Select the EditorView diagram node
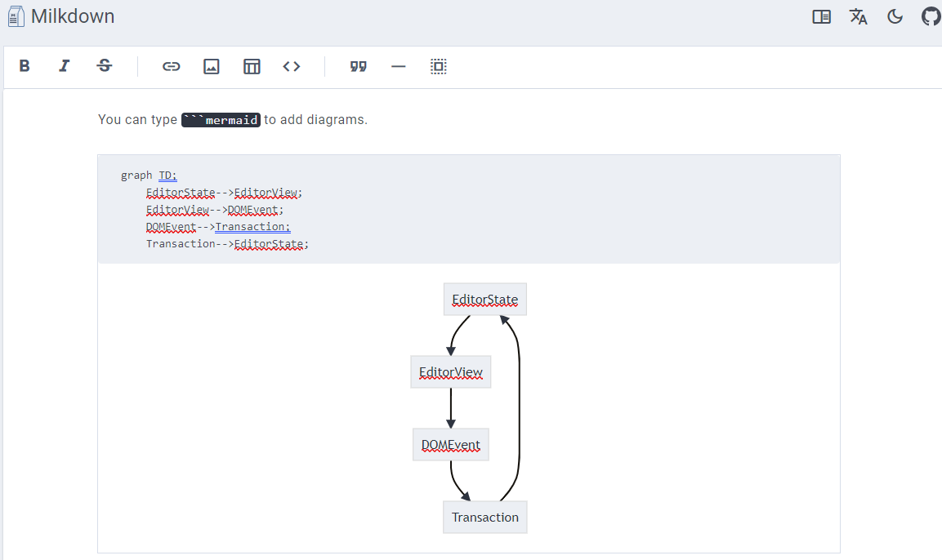 point(450,372)
